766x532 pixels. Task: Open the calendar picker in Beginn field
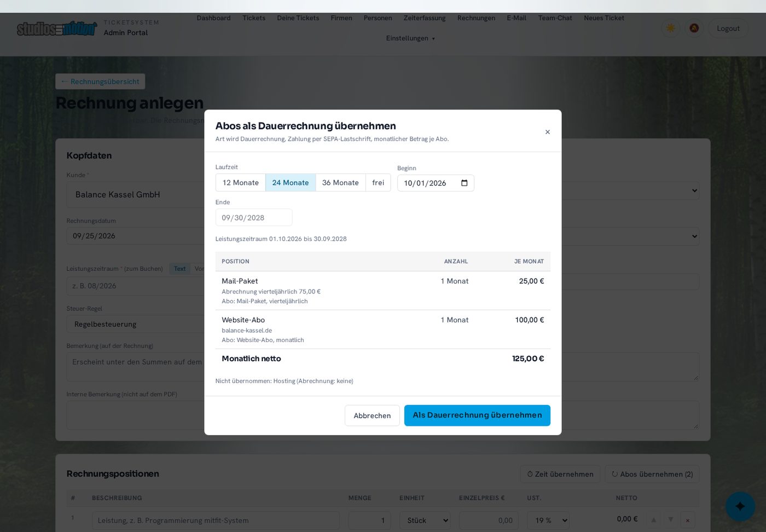pos(465,183)
